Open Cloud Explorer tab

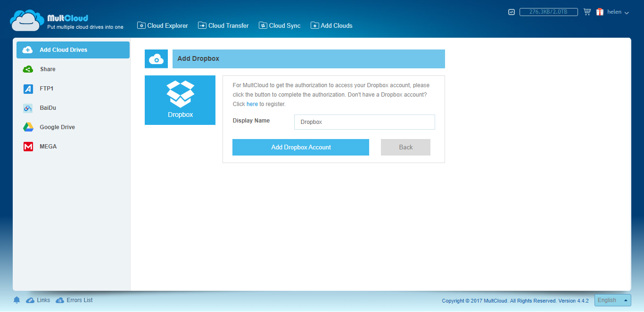[163, 25]
